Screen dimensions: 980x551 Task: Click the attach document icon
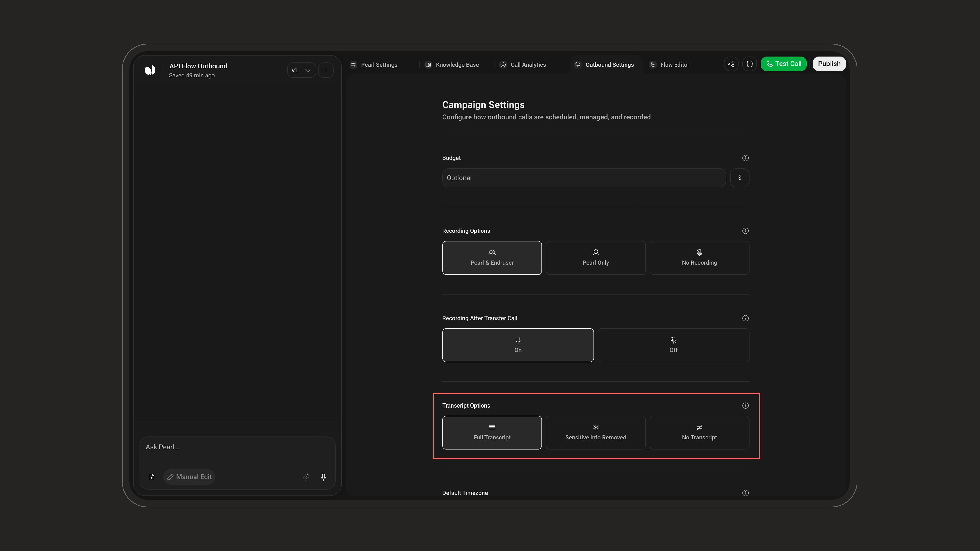point(151,477)
